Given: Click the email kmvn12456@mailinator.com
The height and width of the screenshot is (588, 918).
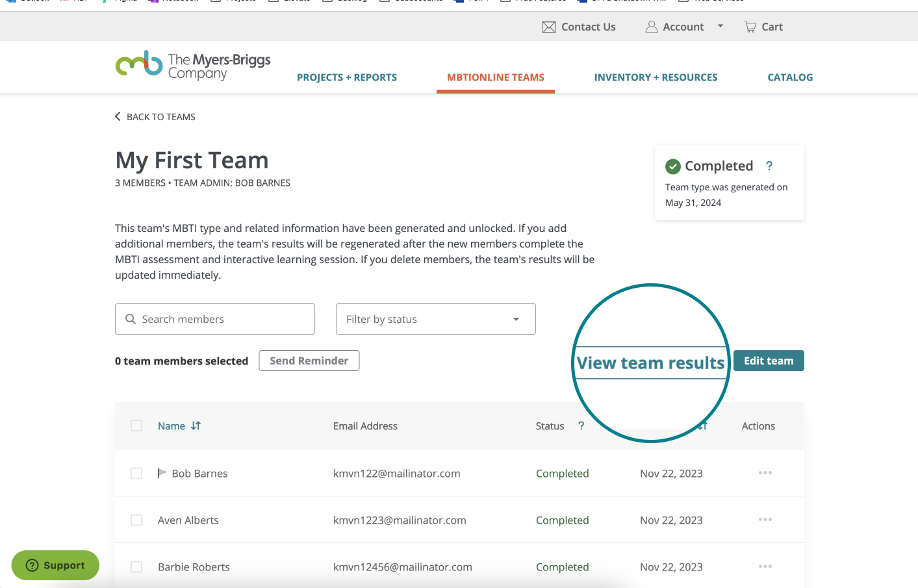Looking at the screenshot, I should (x=403, y=567).
